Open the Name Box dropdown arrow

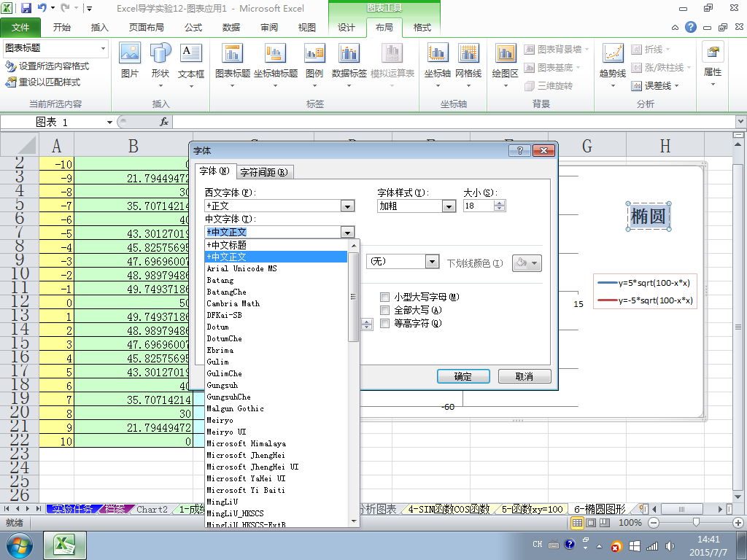point(109,122)
